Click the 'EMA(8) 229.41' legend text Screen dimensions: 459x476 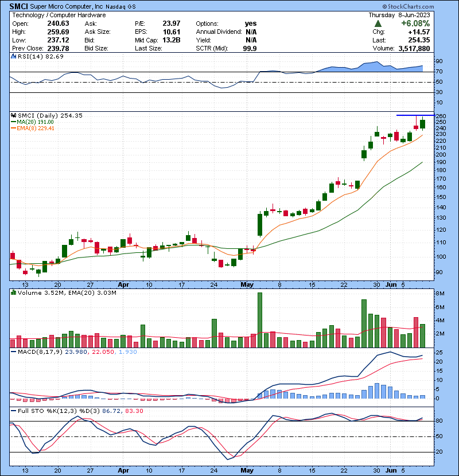pyautogui.click(x=36, y=128)
